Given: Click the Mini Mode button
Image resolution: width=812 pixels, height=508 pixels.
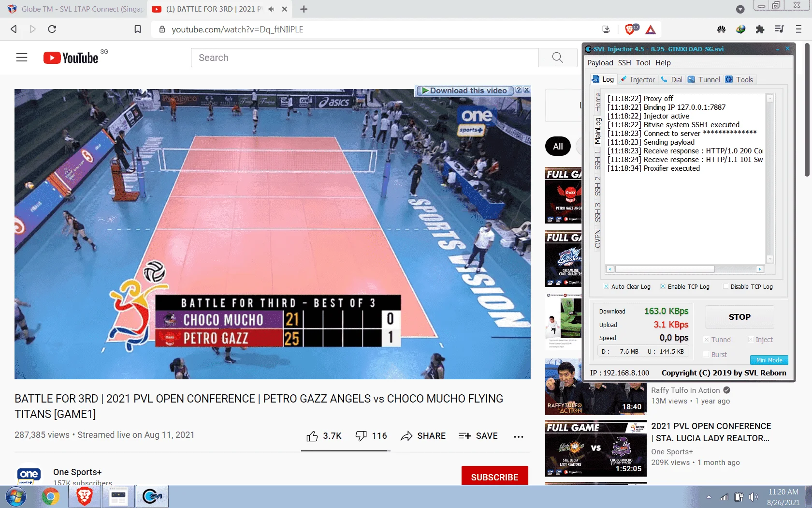Looking at the screenshot, I should 769,360.
